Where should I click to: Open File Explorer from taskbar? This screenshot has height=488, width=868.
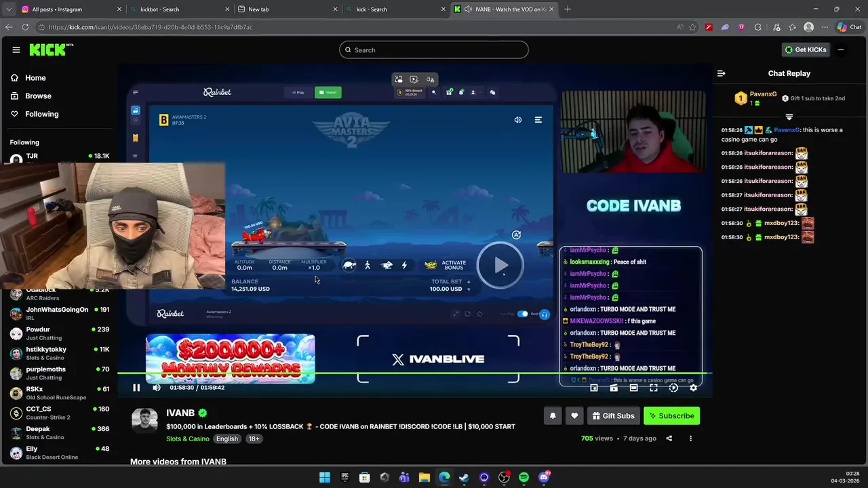tap(424, 478)
